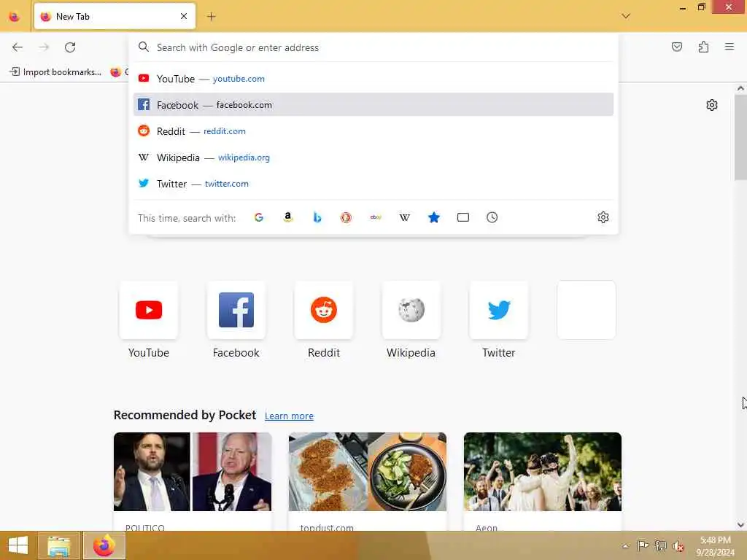The image size is (747, 560).
Task: Select the YouTube suggestion row
Action: click(x=373, y=79)
